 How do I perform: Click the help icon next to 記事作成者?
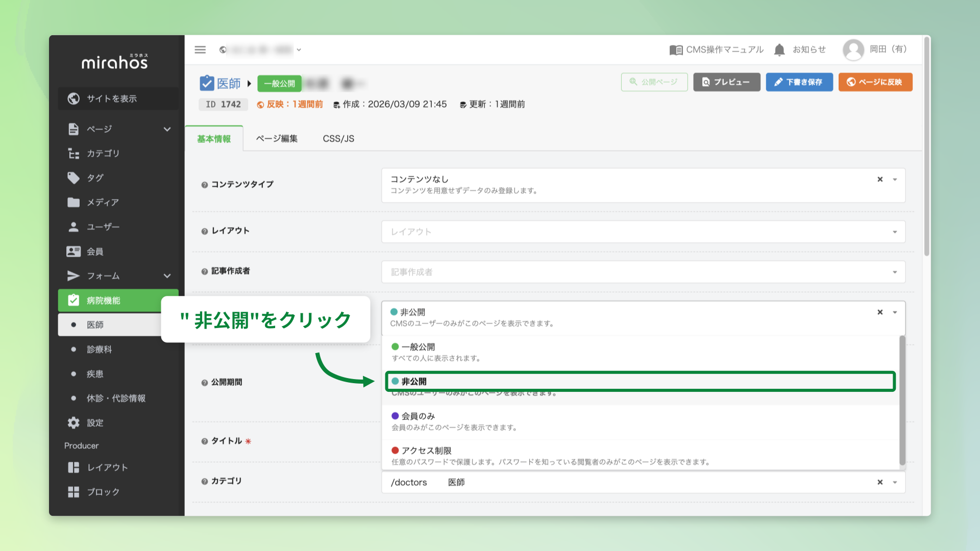tap(205, 271)
